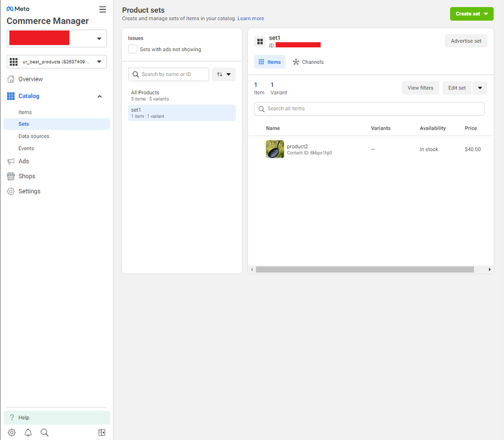
Task: Select set1 in the sets list
Action: 182,113
